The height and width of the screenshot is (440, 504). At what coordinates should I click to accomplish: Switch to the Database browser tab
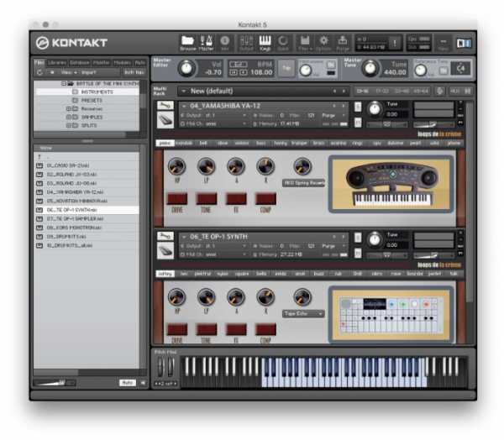pos(80,62)
